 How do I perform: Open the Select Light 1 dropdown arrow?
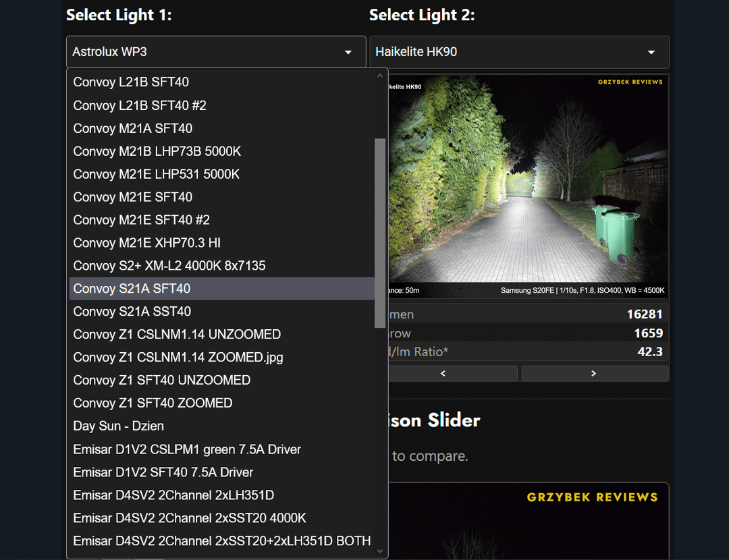(x=348, y=52)
